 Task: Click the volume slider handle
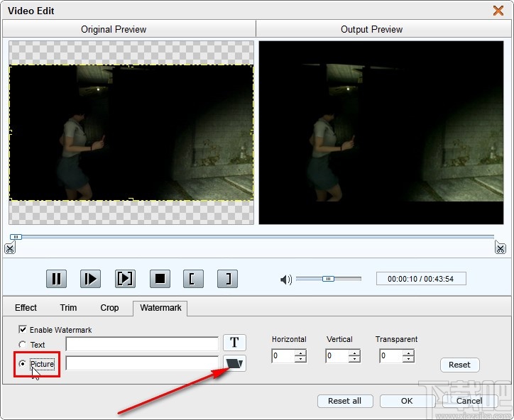click(328, 279)
